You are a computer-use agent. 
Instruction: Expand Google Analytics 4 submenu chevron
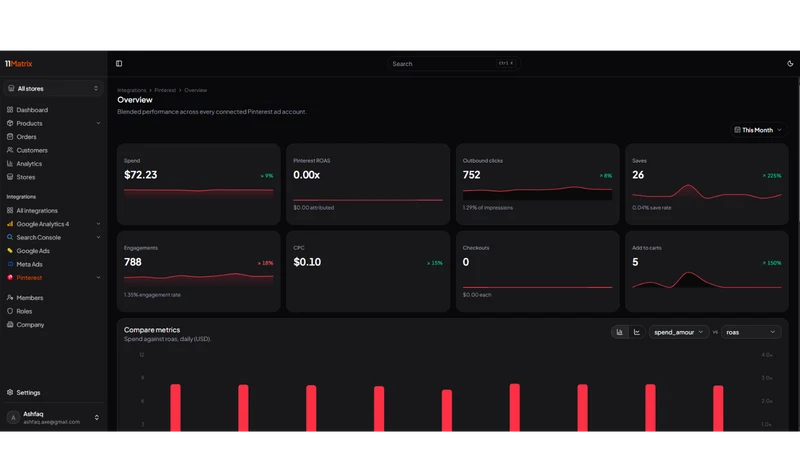(98, 224)
